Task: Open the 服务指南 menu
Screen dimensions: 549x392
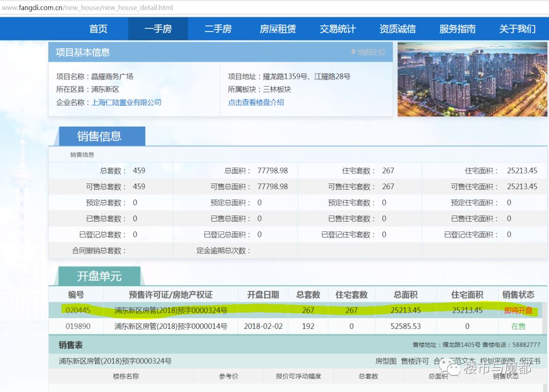Action: pyautogui.click(x=457, y=29)
